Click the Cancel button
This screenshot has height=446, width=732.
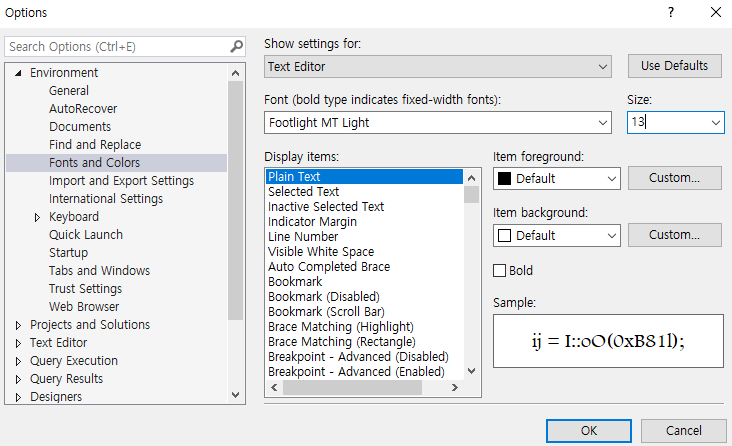coord(683,431)
